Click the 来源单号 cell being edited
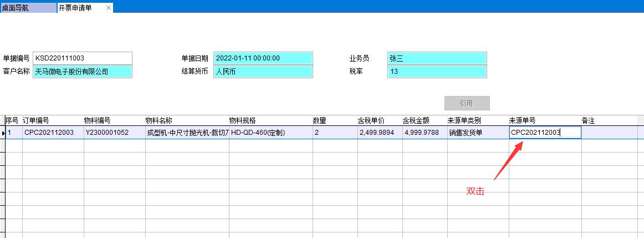644x238 pixels. point(545,133)
